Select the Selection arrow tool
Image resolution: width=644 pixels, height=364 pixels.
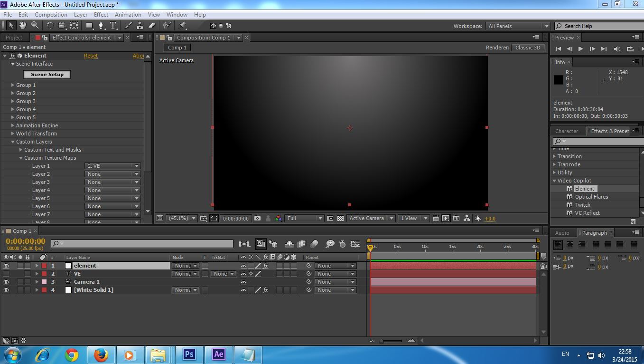tap(11, 26)
